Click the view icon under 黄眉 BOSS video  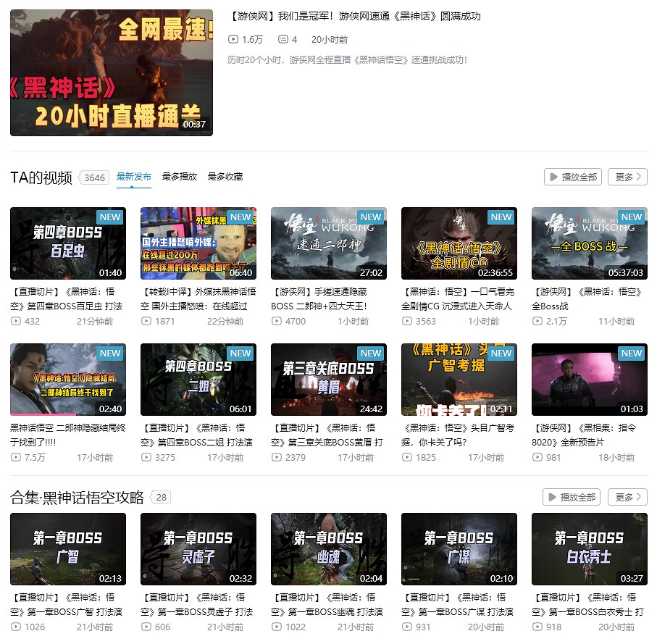(277, 457)
